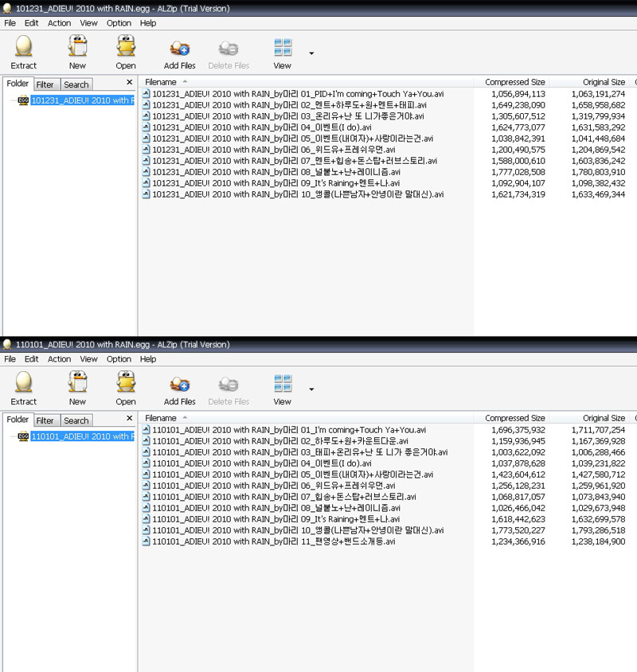Image resolution: width=637 pixels, height=672 pixels.
Task: Click file icon of 110101 09_It's Raining video
Action: (x=147, y=518)
